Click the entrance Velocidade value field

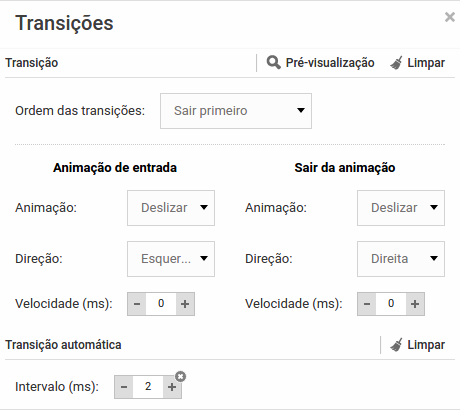tap(161, 304)
